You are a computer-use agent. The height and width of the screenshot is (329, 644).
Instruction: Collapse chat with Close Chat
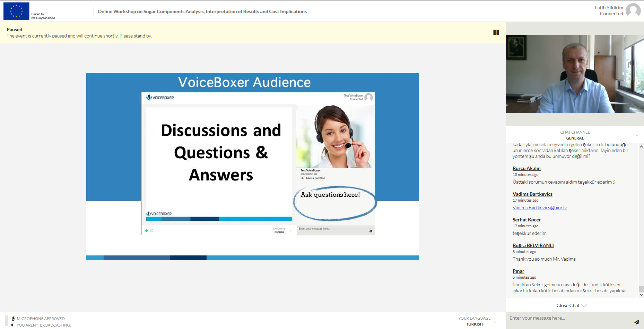coord(572,305)
